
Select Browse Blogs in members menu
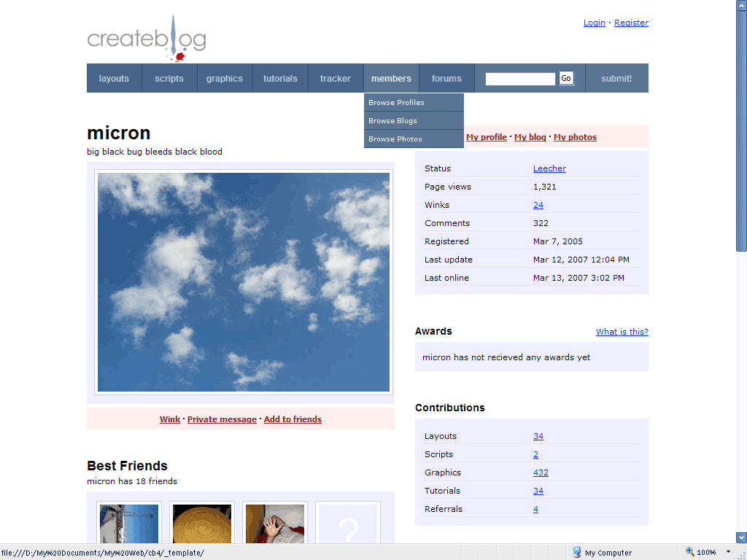coord(414,121)
